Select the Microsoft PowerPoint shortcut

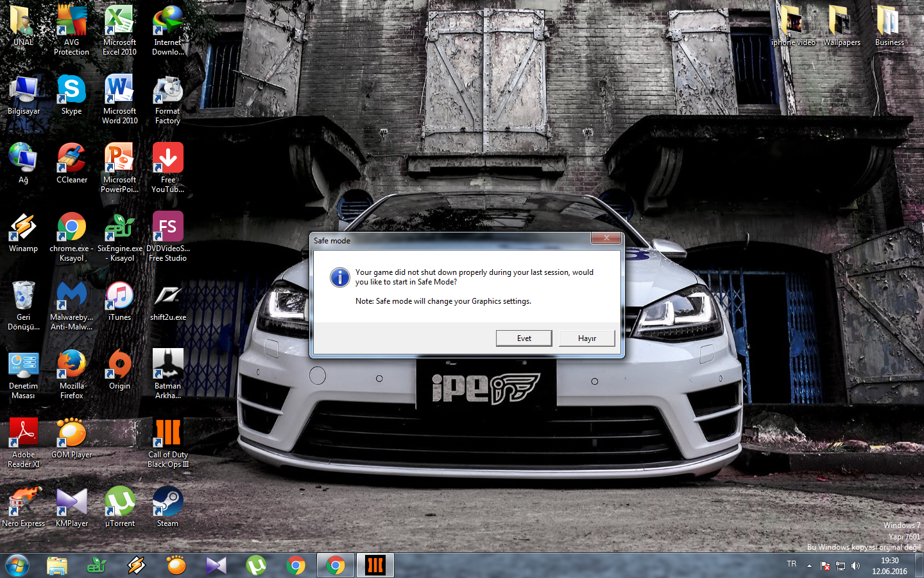[119, 168]
